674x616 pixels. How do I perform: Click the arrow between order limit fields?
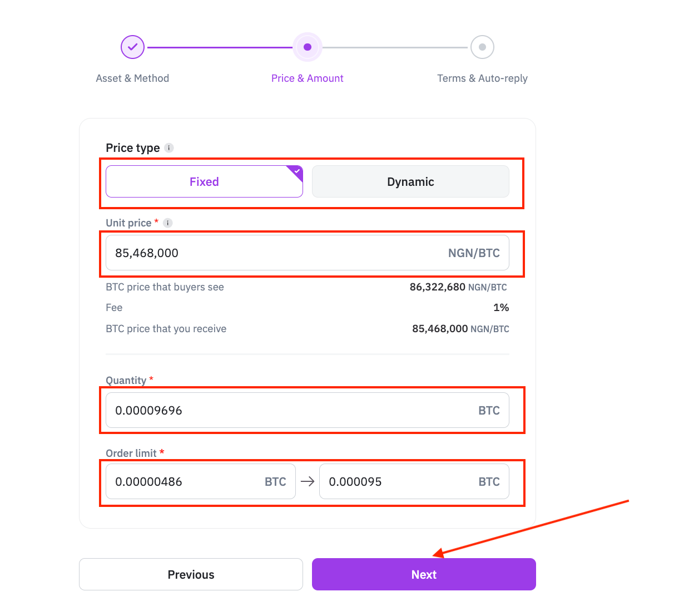308,481
